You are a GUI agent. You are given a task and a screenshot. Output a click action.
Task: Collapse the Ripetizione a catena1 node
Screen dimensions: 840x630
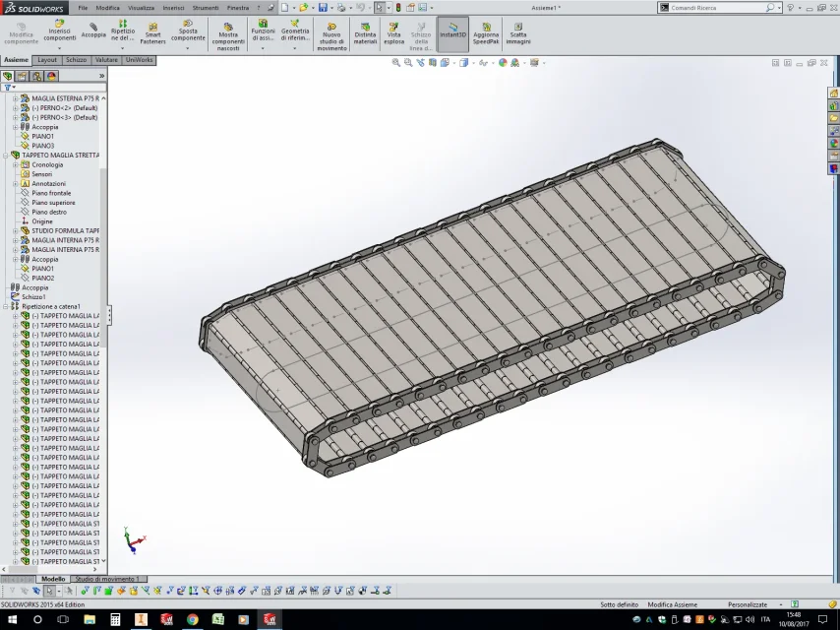[5, 306]
